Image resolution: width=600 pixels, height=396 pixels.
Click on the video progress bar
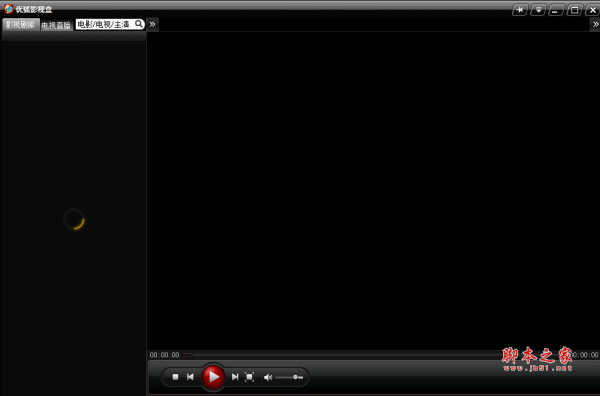click(344, 355)
